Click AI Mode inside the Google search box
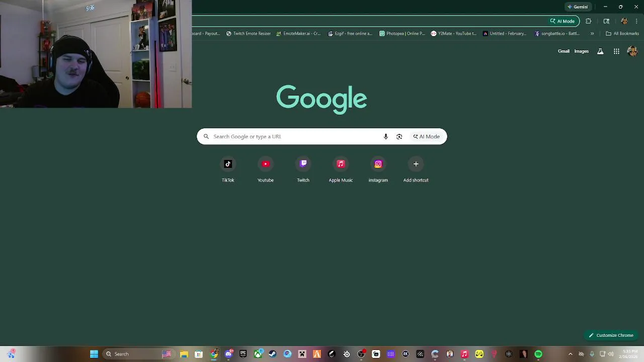644x362 pixels. [x=427, y=136]
